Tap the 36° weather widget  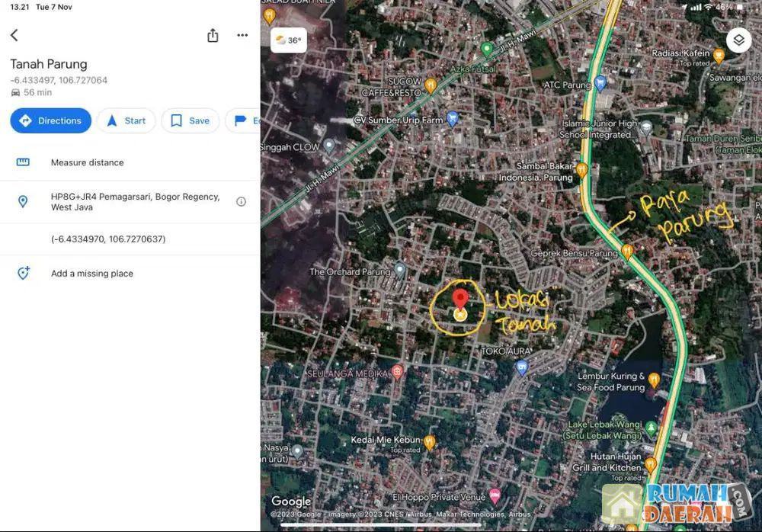coord(289,40)
